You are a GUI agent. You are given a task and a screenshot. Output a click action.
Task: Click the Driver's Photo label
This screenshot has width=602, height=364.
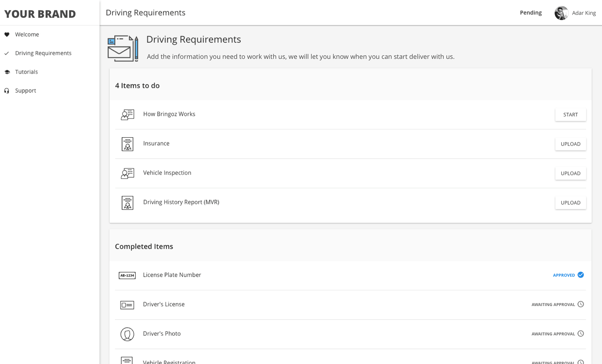[x=162, y=334]
